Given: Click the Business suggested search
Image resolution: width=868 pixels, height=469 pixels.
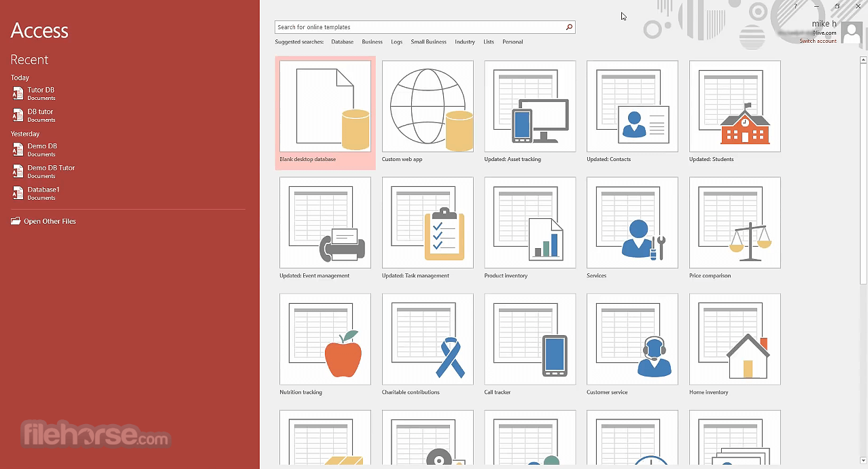Looking at the screenshot, I should [372, 42].
